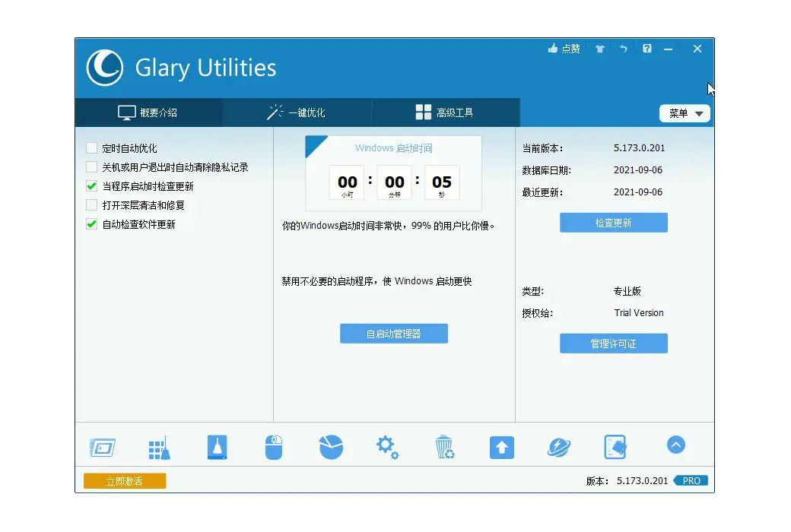The image size is (791, 532).
Task: Open 自启动管理器 button
Action: point(393,334)
